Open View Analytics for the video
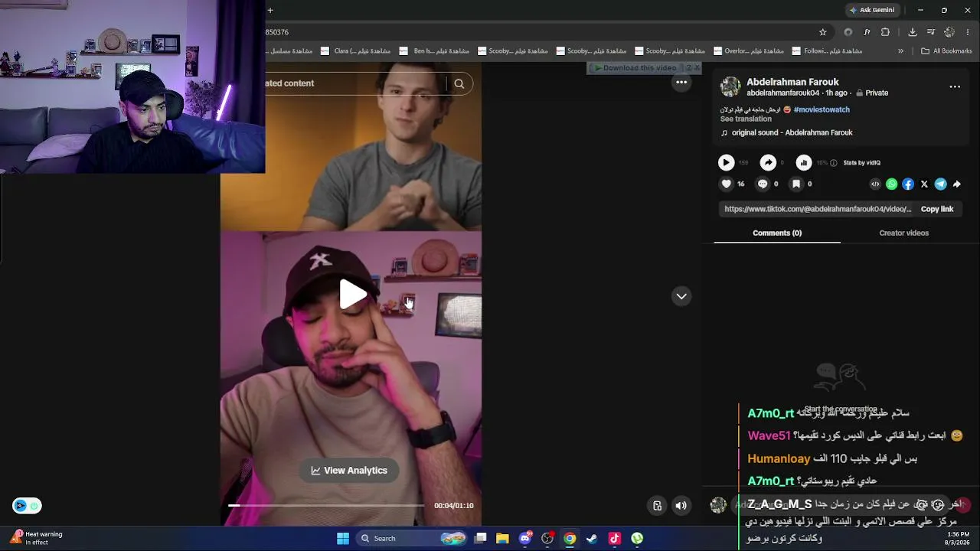This screenshot has height=551, width=980. pyautogui.click(x=349, y=471)
